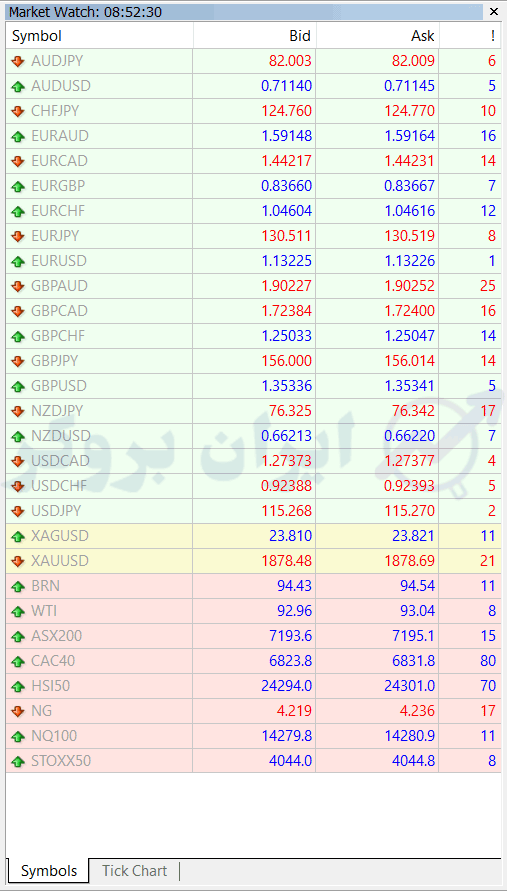The image size is (507, 892).
Task: Click the Bid column header
Action: point(254,36)
